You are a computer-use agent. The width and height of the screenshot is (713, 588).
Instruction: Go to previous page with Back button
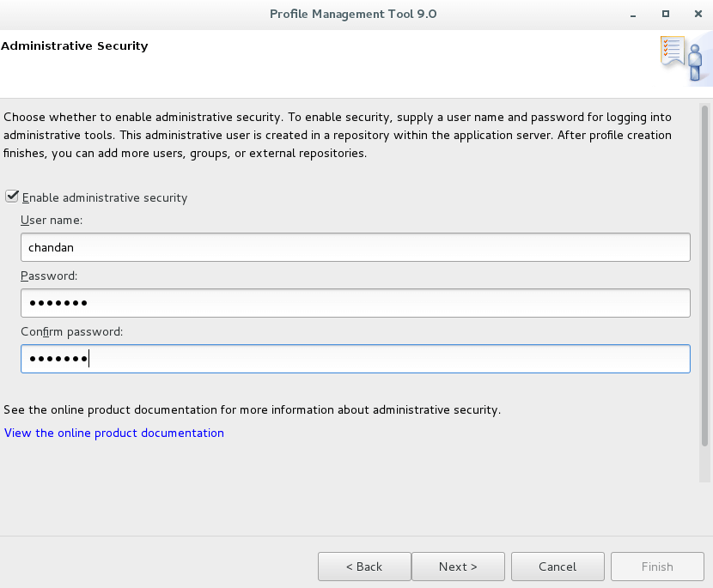(x=364, y=567)
